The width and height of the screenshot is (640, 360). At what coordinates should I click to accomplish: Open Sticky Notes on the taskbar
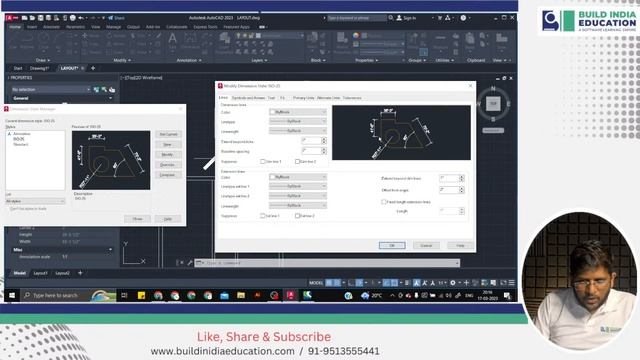point(141,295)
